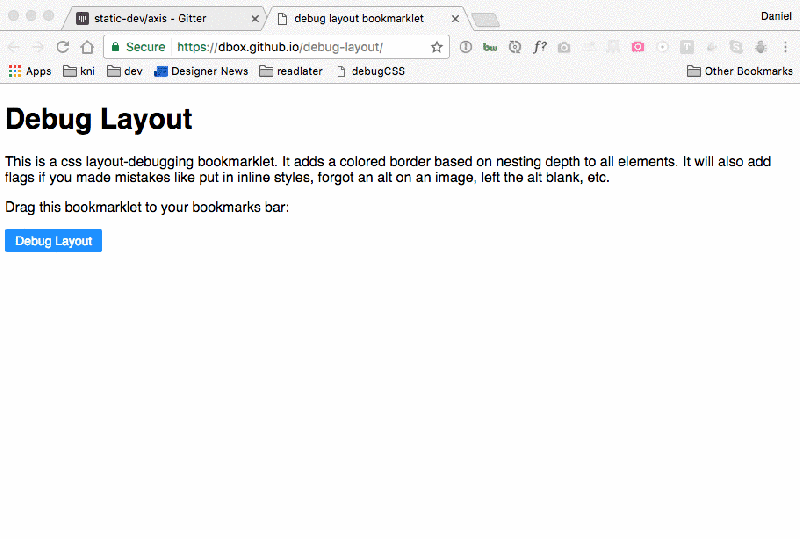
Task: Close the static-dev/axis Gitter tab
Action: 255,19
